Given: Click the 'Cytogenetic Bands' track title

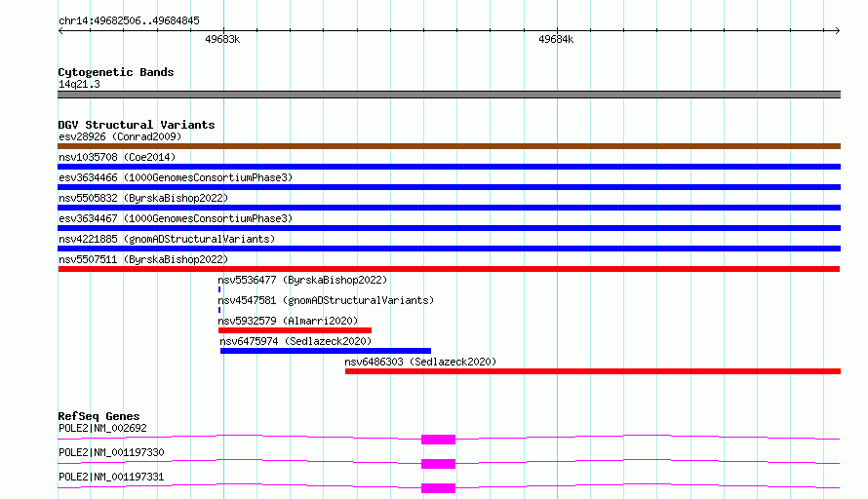Looking at the screenshot, I should [116, 72].
